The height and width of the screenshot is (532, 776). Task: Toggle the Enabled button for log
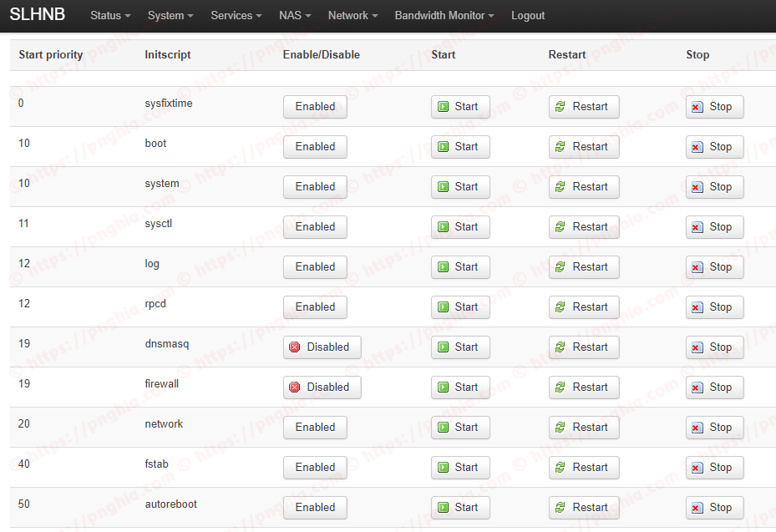click(x=315, y=267)
